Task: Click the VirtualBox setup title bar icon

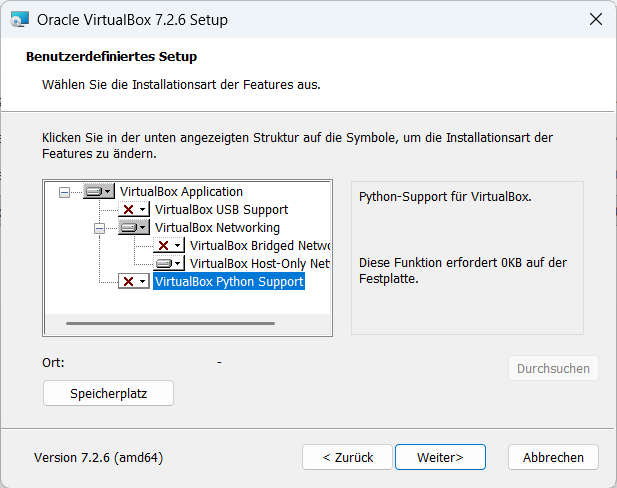Action: (x=17, y=19)
